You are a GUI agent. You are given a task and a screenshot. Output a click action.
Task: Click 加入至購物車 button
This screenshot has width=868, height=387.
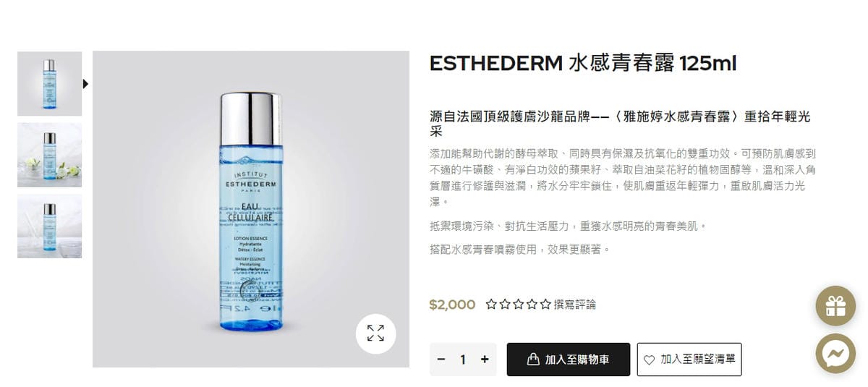[569, 360]
